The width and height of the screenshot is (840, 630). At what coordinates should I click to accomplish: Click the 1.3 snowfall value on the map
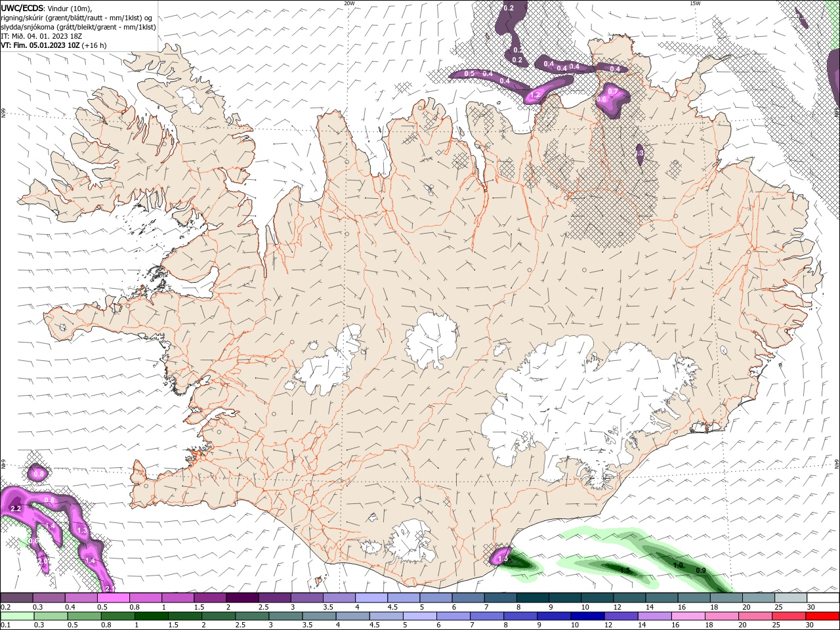click(82, 530)
